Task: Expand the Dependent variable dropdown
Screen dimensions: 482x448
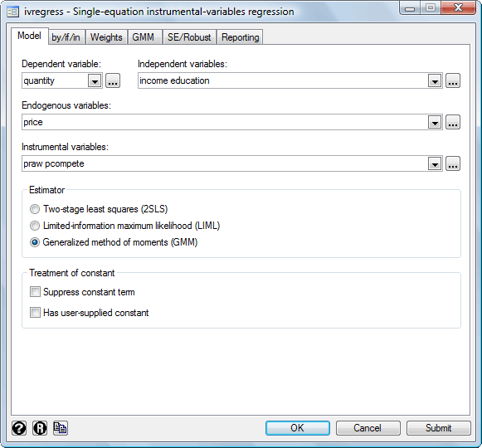Action: 95,80
